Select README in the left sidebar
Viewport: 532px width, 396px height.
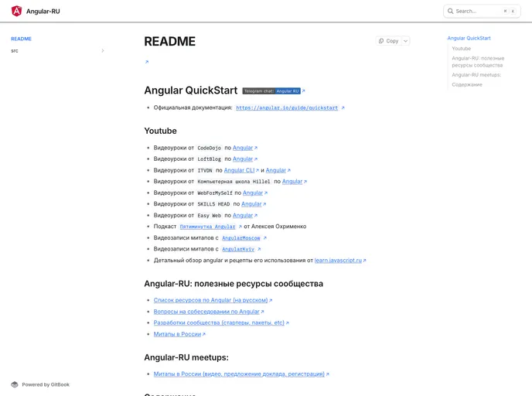point(21,39)
